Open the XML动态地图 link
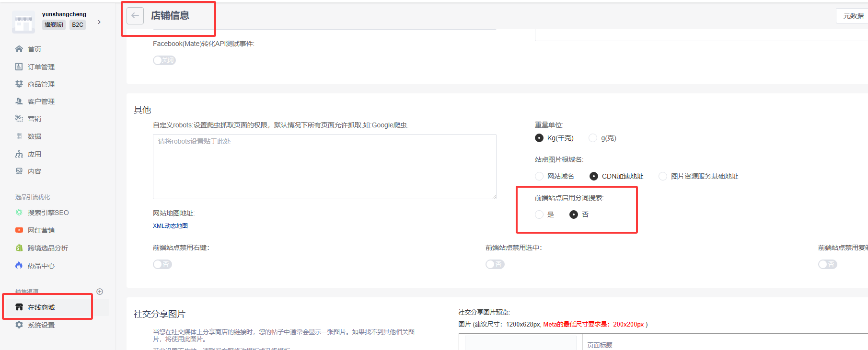This screenshot has width=868, height=350. point(170,226)
